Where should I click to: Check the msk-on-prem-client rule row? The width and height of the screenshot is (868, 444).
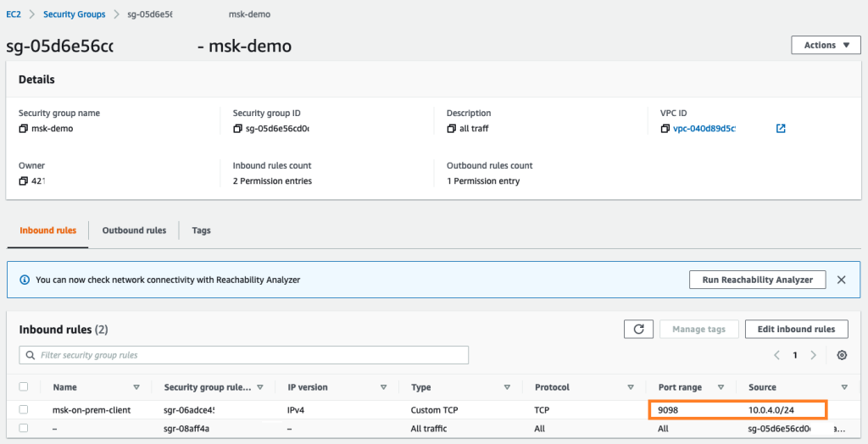pyautogui.click(x=23, y=409)
